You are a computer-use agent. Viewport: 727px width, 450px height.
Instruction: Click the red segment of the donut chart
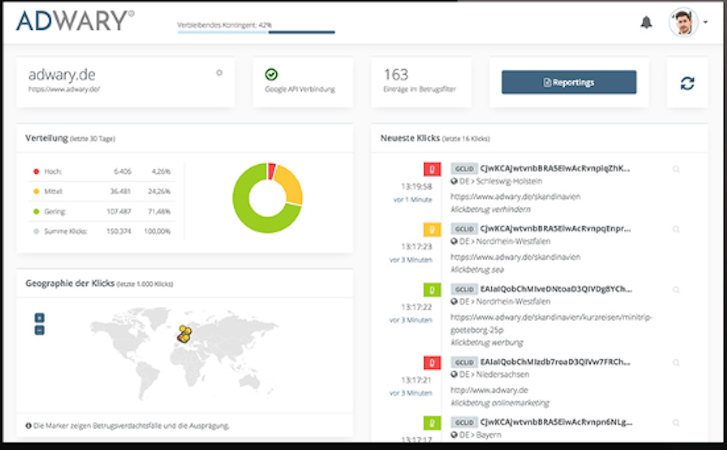click(271, 171)
